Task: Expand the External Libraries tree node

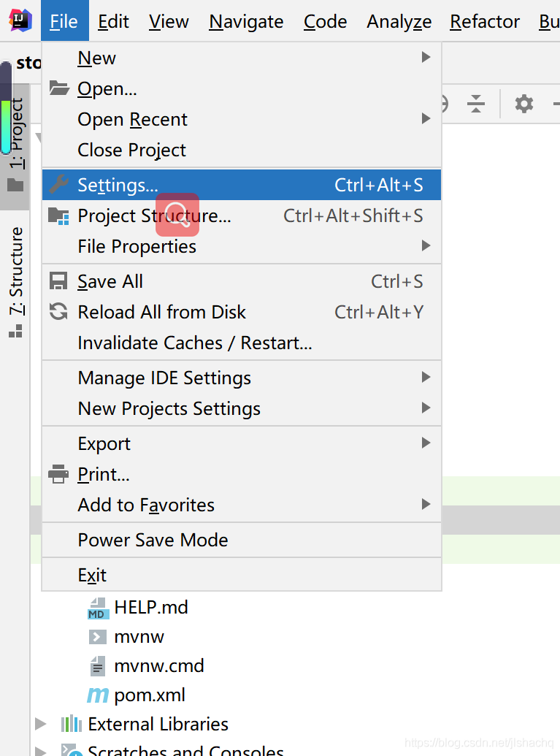Action: [x=41, y=724]
